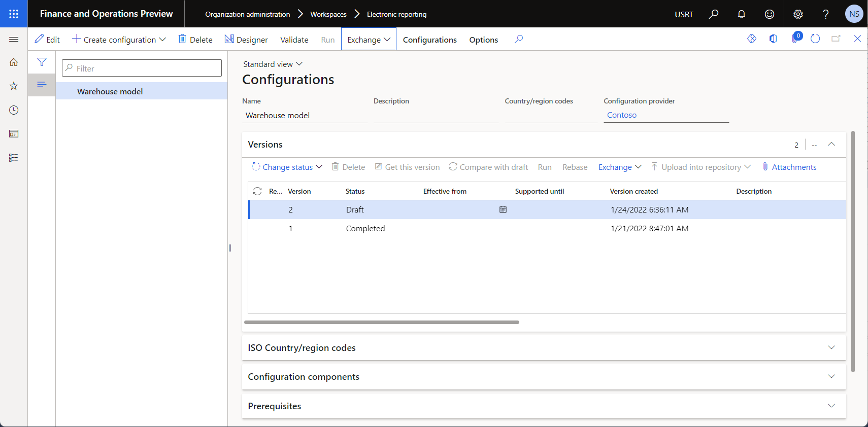Viewport: 868px width, 427px height.
Task: Refresh the versions grid icon
Action: tap(257, 191)
